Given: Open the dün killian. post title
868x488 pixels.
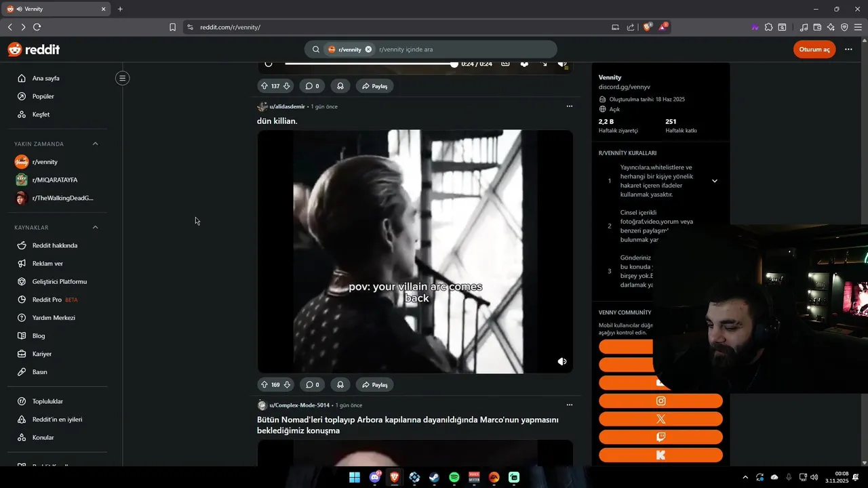Looking at the screenshot, I should pyautogui.click(x=277, y=121).
